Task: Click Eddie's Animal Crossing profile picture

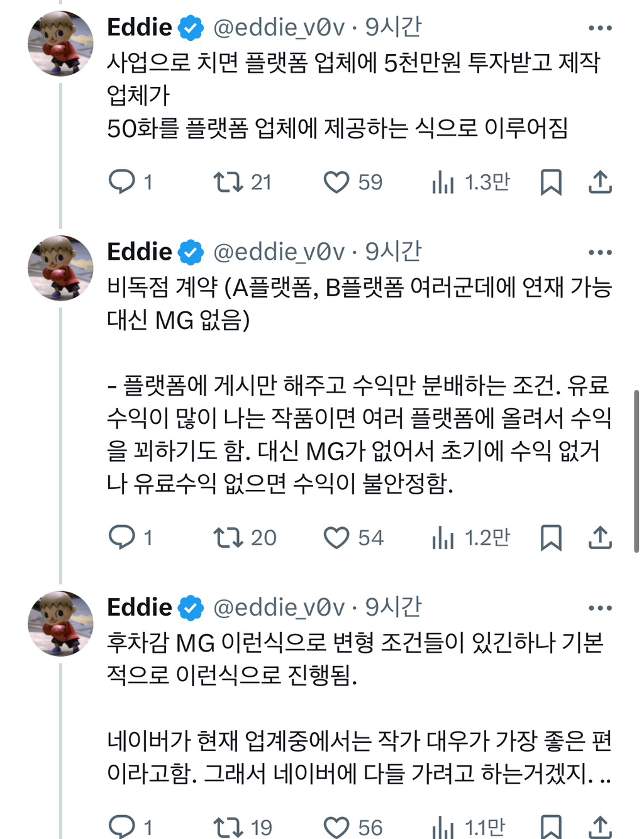Action: click(61, 40)
